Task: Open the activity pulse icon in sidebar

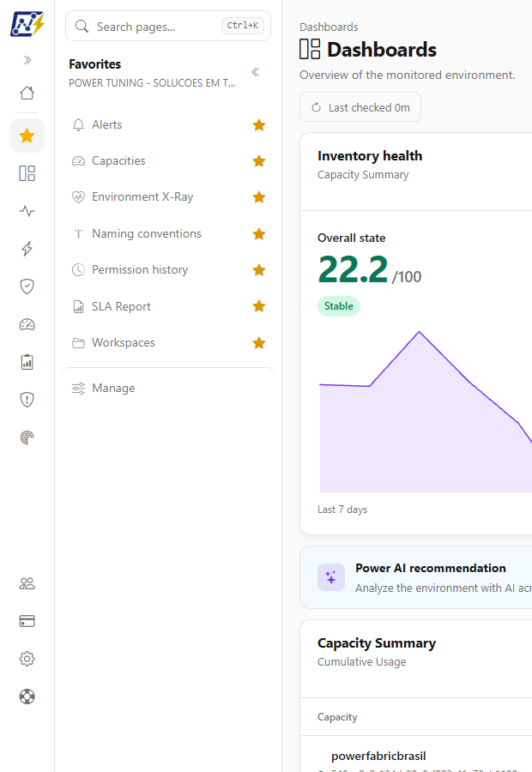Action: (x=27, y=211)
